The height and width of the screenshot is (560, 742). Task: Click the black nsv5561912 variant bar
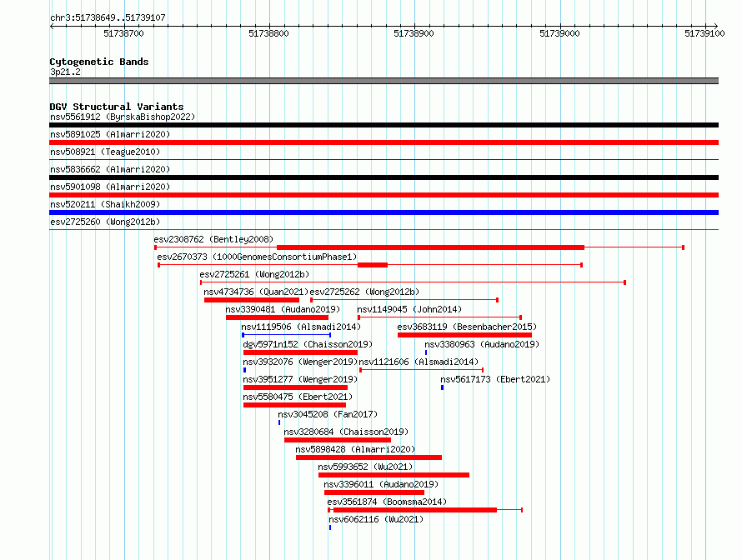click(384, 125)
